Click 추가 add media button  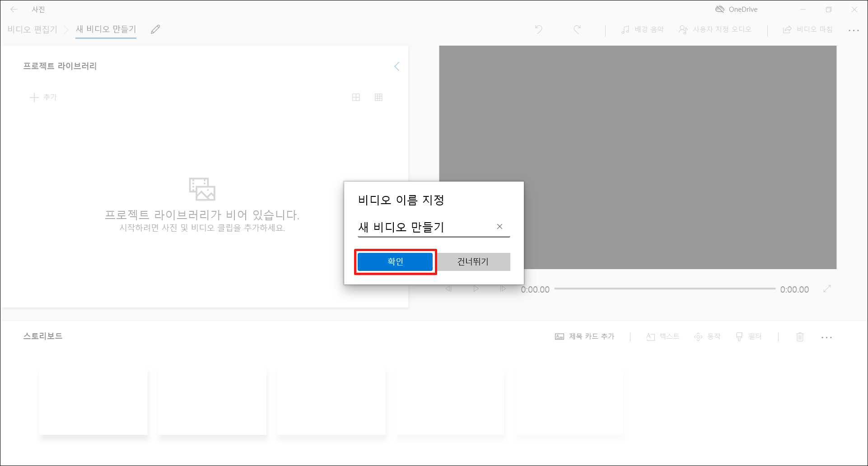pos(43,97)
